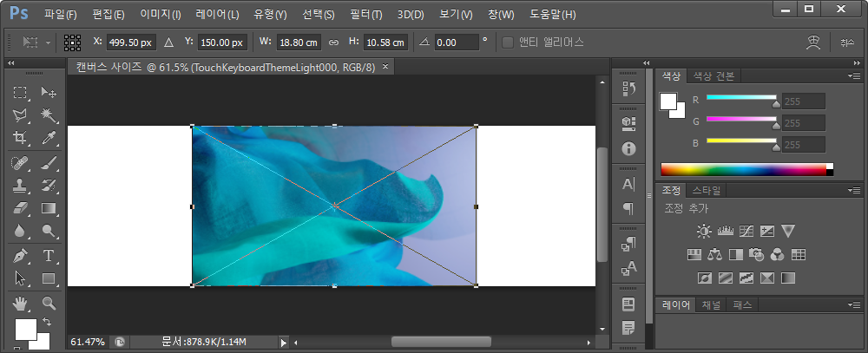The image size is (868, 353).
Task: Select the Blur tool
Action: point(21,230)
